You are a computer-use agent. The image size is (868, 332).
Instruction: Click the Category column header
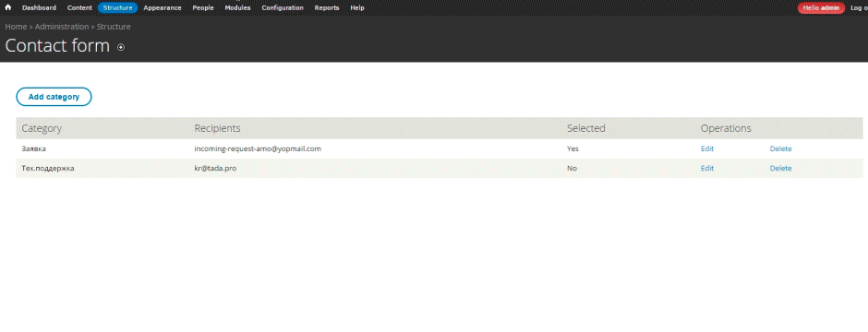click(42, 128)
